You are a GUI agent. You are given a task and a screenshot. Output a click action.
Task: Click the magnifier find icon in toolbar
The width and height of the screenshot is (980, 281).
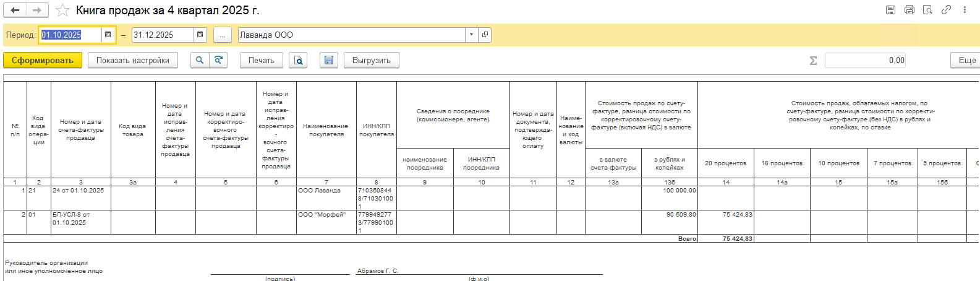[199, 60]
